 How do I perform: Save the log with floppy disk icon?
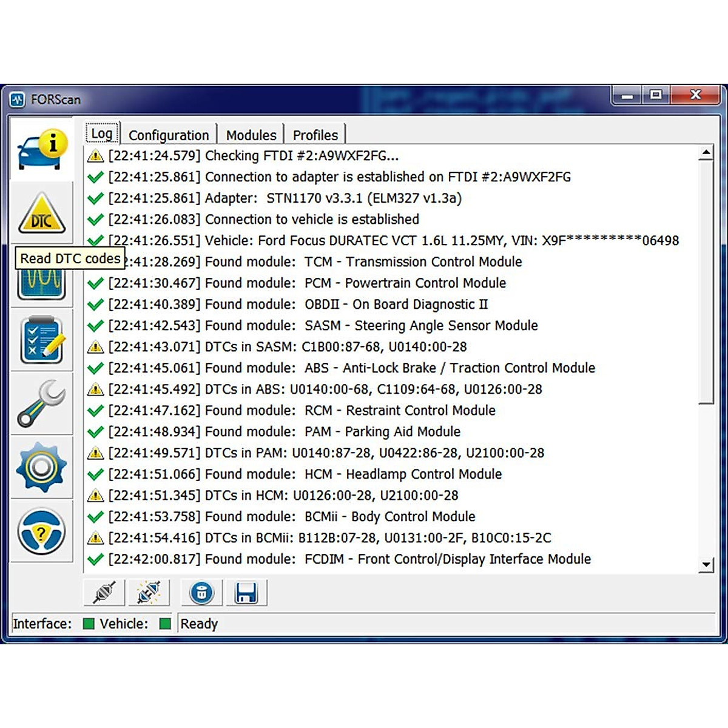coord(246,593)
